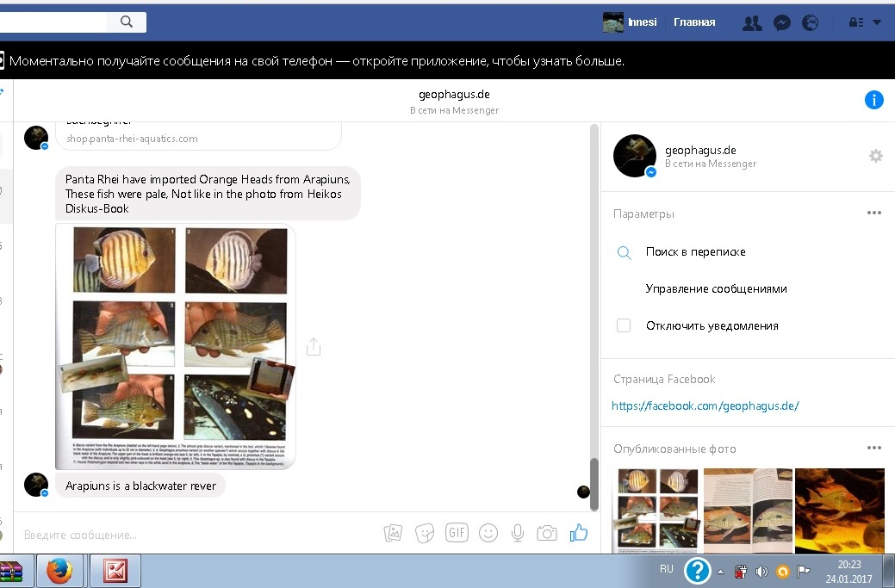Open the globe notifications icon
The width and height of the screenshot is (895, 588).
click(810, 23)
